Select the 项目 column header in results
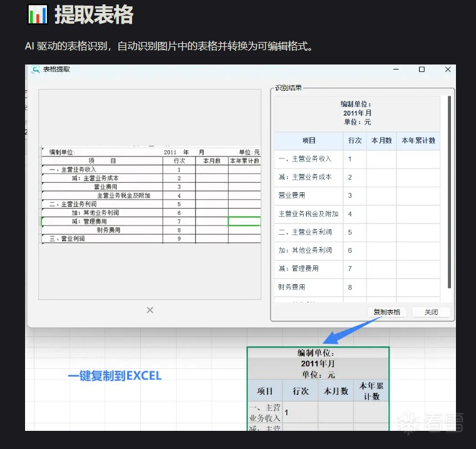 coord(308,141)
